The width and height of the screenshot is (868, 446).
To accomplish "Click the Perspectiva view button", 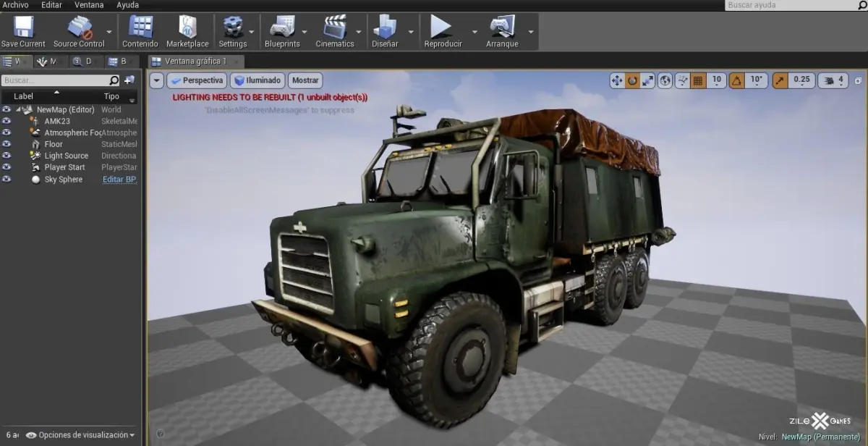I will 197,80.
